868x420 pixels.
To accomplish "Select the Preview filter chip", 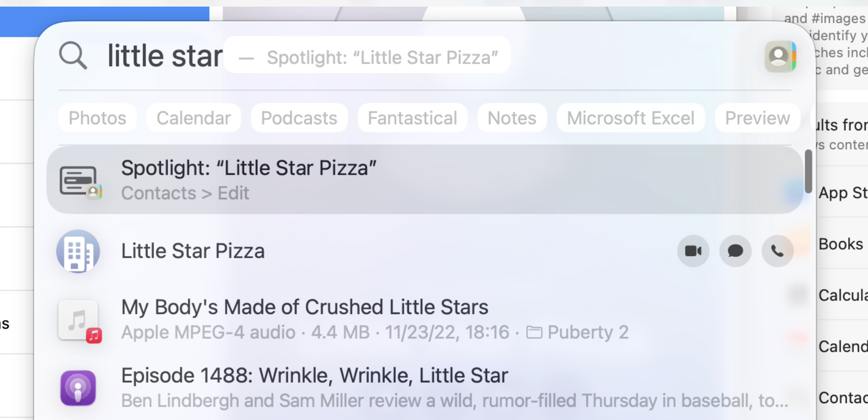I will (757, 118).
